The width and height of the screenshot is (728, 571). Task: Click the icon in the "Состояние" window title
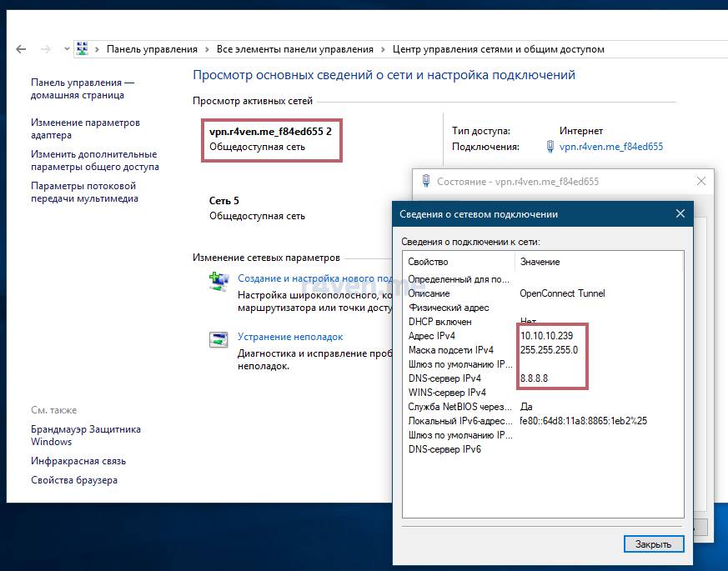426,181
